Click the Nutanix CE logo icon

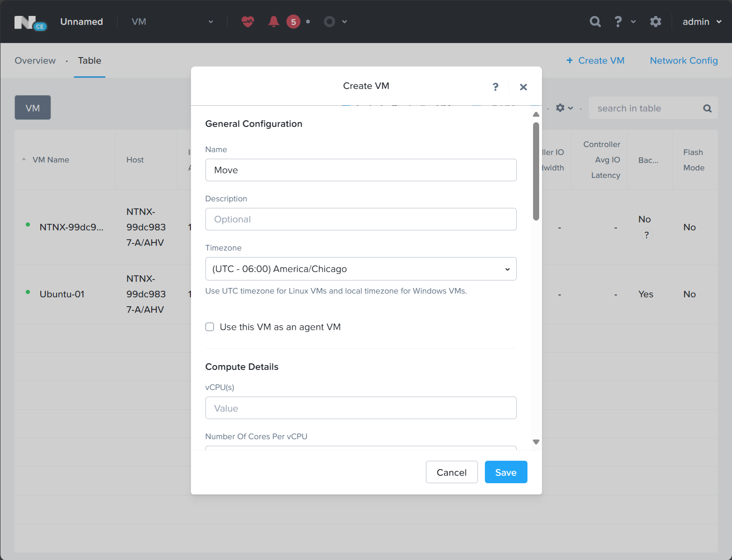[x=30, y=22]
